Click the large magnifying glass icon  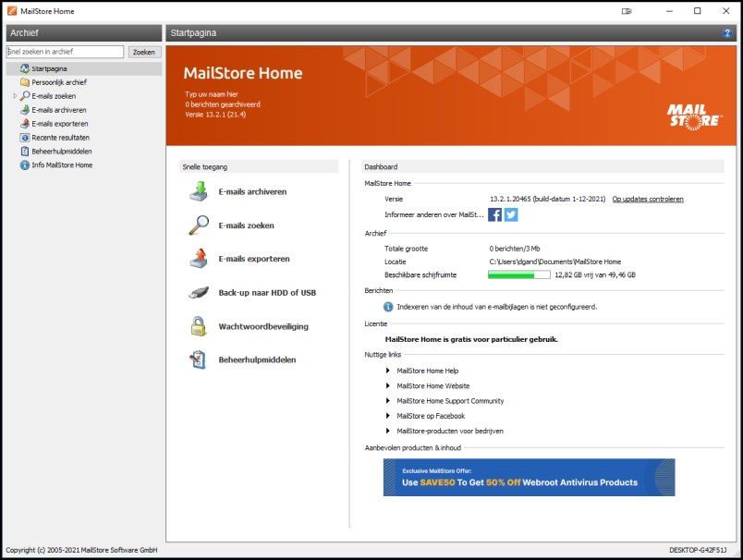(x=199, y=225)
